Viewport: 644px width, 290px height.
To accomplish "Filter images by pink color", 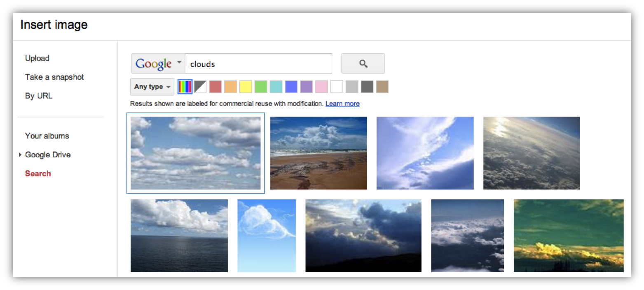I will click(x=321, y=87).
